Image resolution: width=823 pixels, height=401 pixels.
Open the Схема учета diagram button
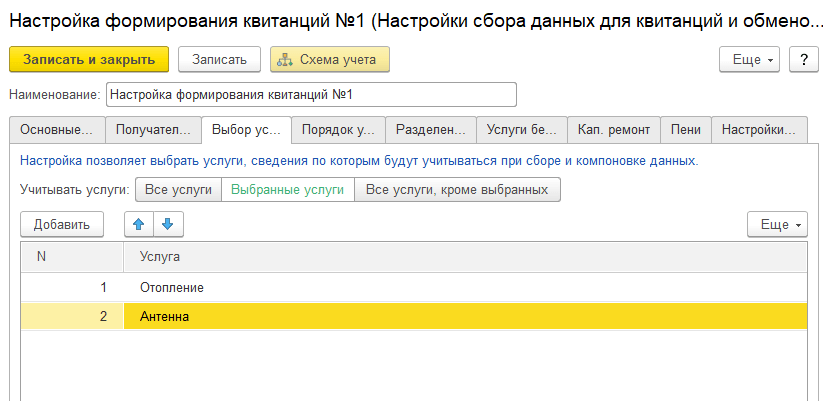tap(329, 60)
